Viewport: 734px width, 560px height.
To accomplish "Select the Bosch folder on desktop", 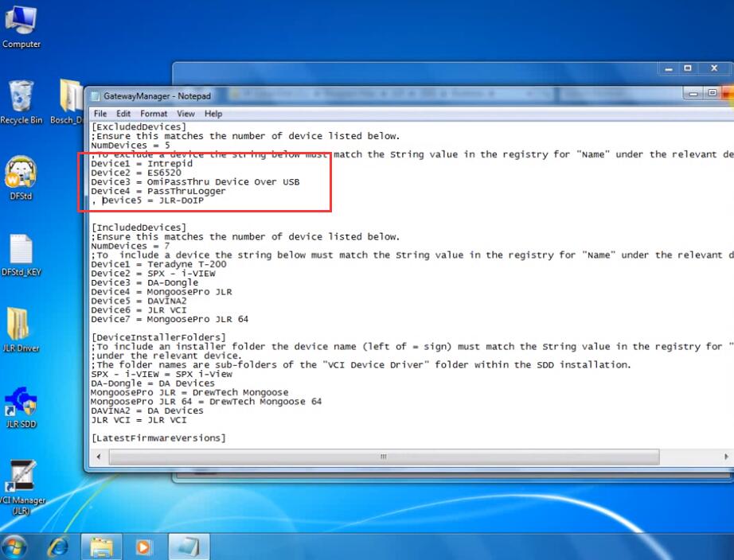I will point(68,102).
